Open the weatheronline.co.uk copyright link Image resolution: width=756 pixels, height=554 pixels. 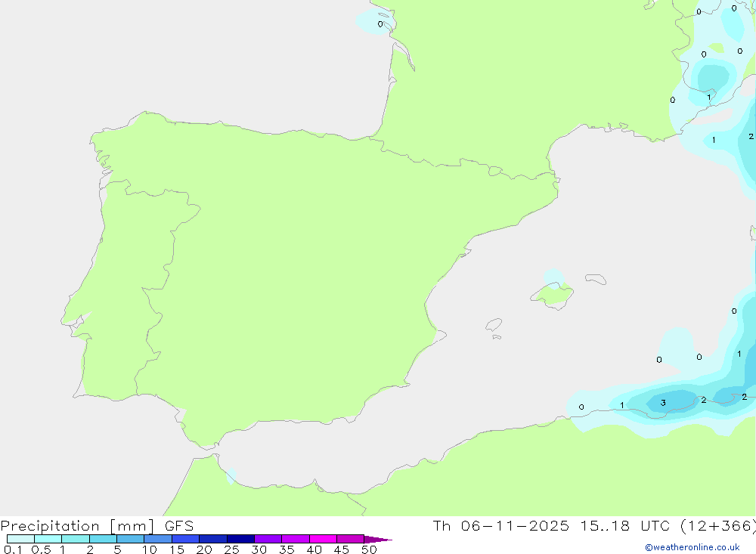click(692, 547)
